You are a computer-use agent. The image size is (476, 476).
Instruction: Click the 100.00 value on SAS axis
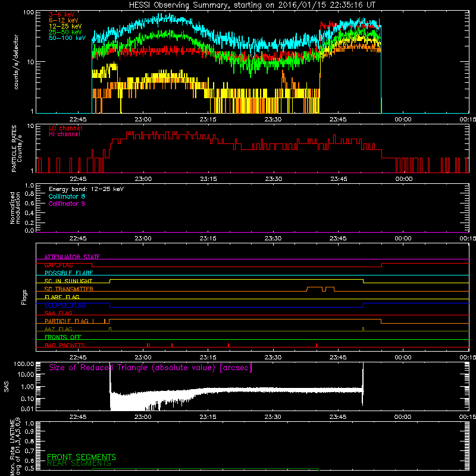(24, 364)
